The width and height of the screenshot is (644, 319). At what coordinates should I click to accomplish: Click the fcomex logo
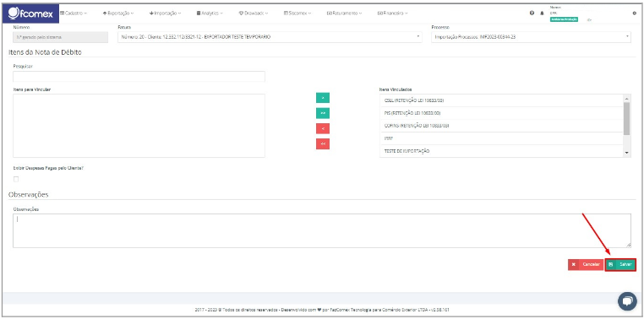(30, 14)
